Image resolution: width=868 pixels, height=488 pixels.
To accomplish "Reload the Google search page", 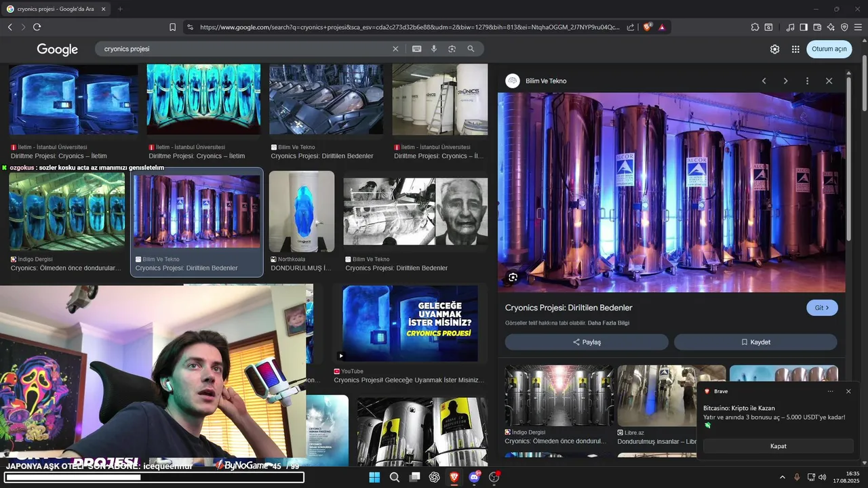I will point(37,27).
